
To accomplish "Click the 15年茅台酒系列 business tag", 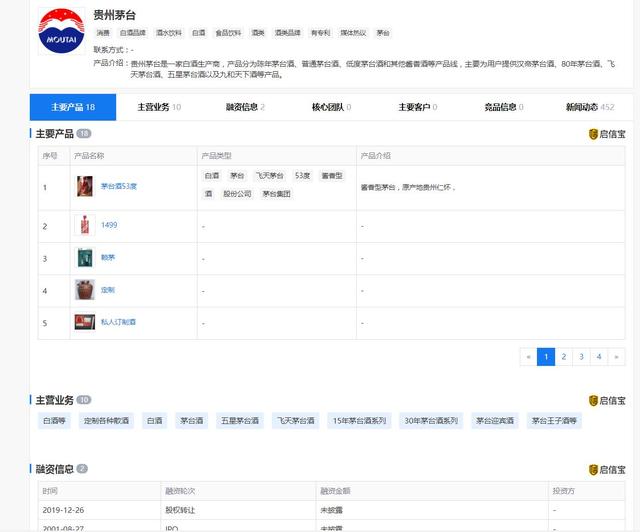I will click(359, 421).
